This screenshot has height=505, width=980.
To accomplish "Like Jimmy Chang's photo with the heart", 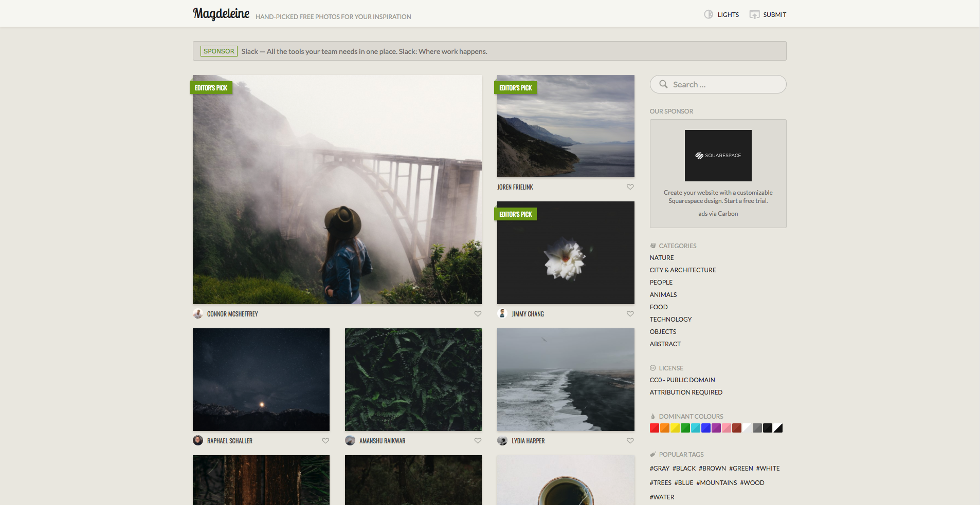I will [630, 314].
